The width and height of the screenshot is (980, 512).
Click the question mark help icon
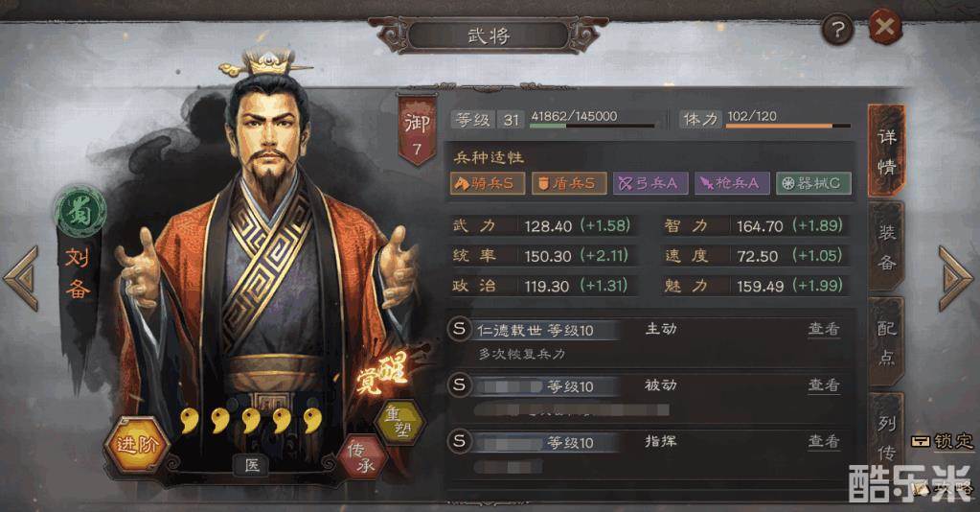[x=837, y=29]
